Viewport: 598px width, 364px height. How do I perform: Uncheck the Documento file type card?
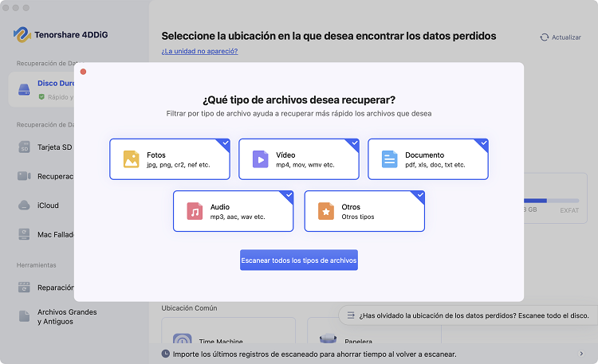click(428, 159)
